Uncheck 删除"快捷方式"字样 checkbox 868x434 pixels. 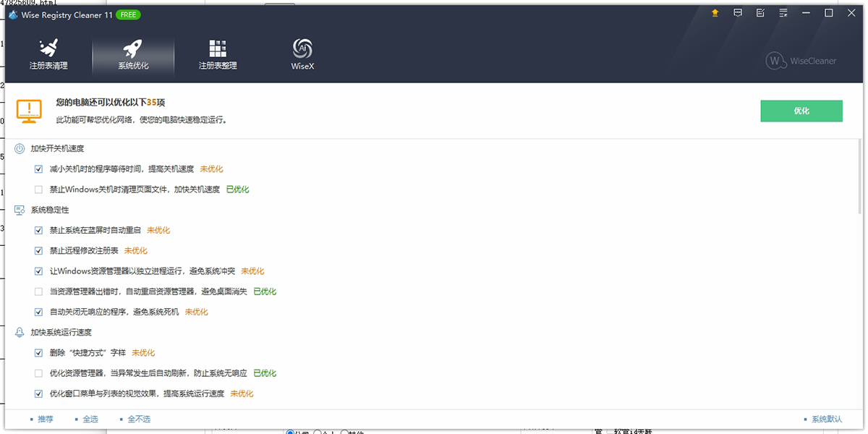[39, 353]
